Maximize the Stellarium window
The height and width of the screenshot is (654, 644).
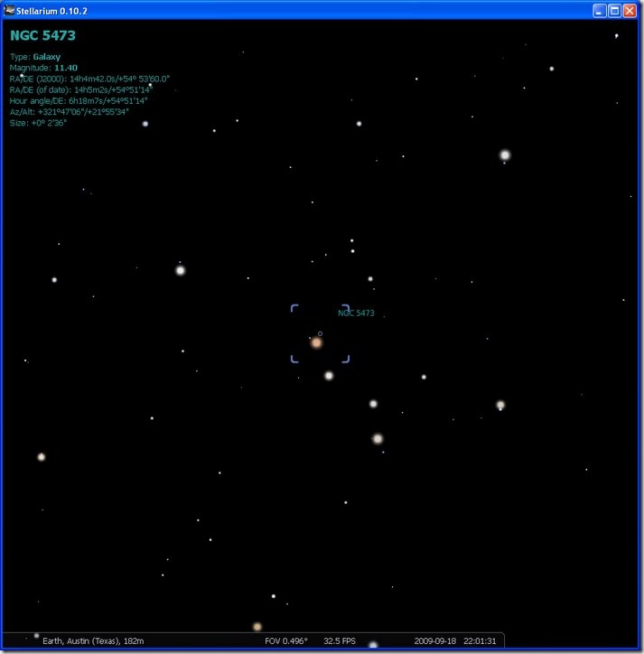click(x=614, y=10)
